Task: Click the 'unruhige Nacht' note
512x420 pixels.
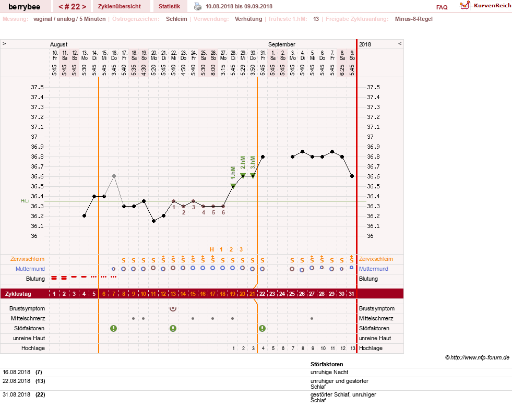Action: (329, 372)
